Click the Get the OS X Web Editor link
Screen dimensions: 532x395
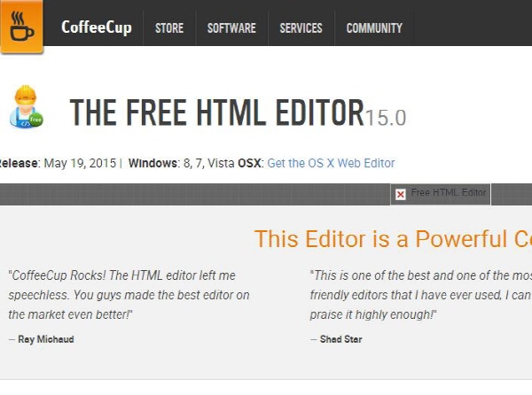click(331, 163)
